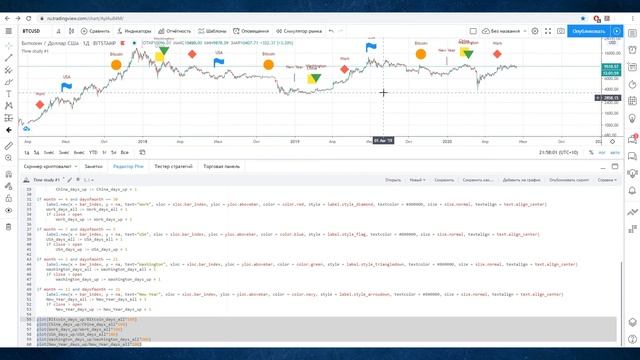Click the trash icon to remove drawings

pyautogui.click(x=9, y=227)
